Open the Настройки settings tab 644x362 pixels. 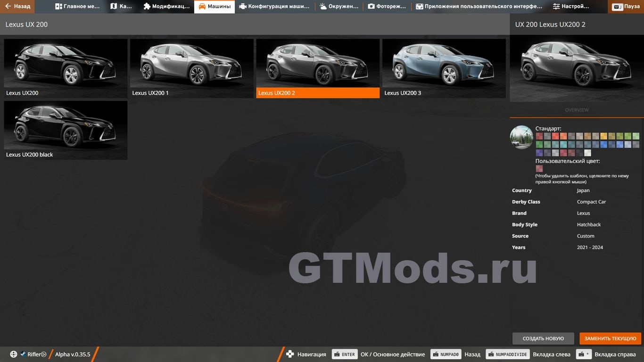point(571,7)
